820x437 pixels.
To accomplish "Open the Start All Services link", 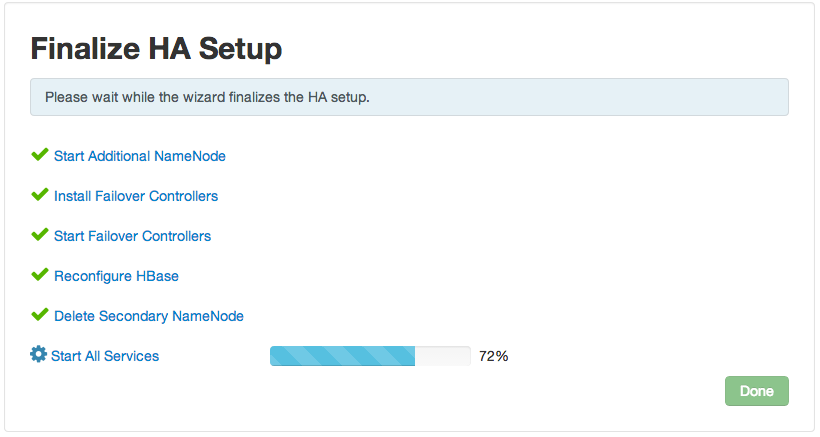I will [105, 356].
